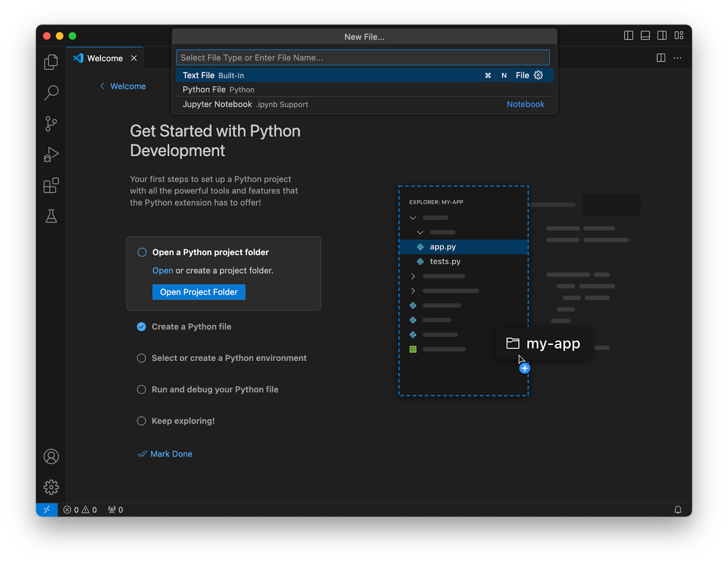Open notifications bell in status bar
This screenshot has width=728, height=564.
point(677,509)
